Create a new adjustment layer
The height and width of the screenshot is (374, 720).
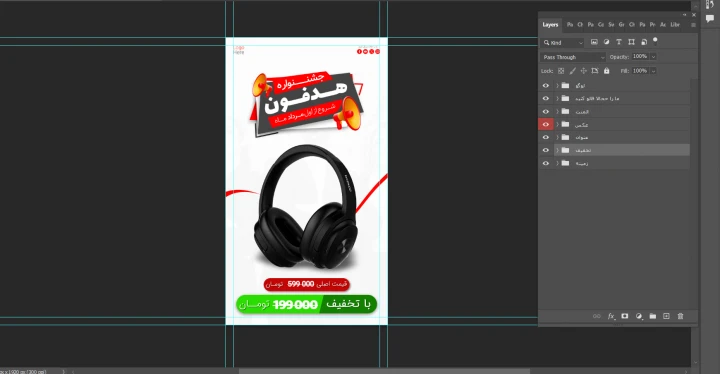[639, 316]
